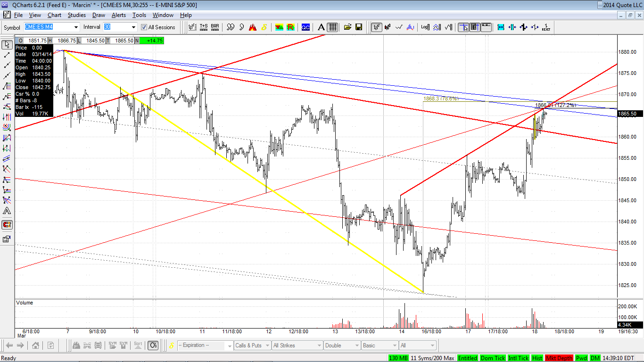Click the Dom Tick status indicator

click(493, 358)
